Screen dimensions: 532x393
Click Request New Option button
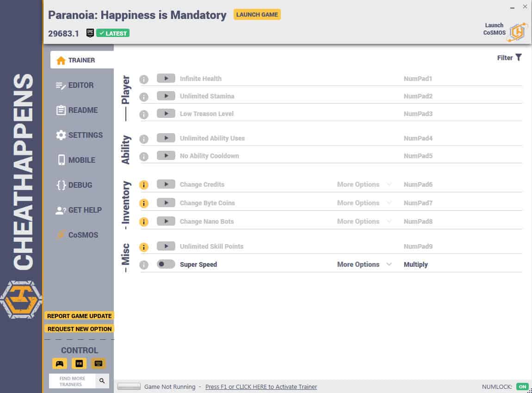tap(80, 329)
